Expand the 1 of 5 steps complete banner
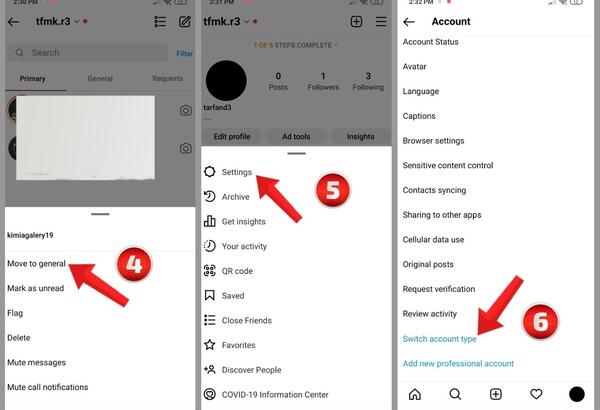Screen dimensions: 600x410 click(295, 45)
